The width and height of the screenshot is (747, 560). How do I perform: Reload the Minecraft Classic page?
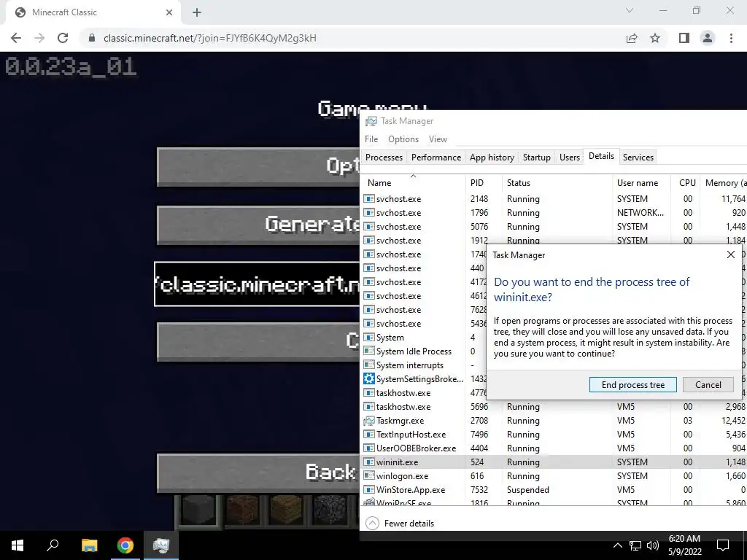click(63, 38)
